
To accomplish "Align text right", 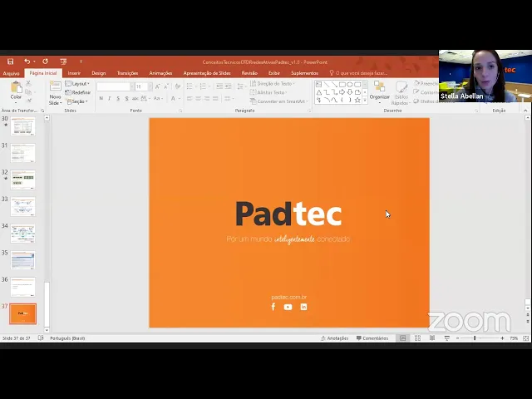I will 207,99.
